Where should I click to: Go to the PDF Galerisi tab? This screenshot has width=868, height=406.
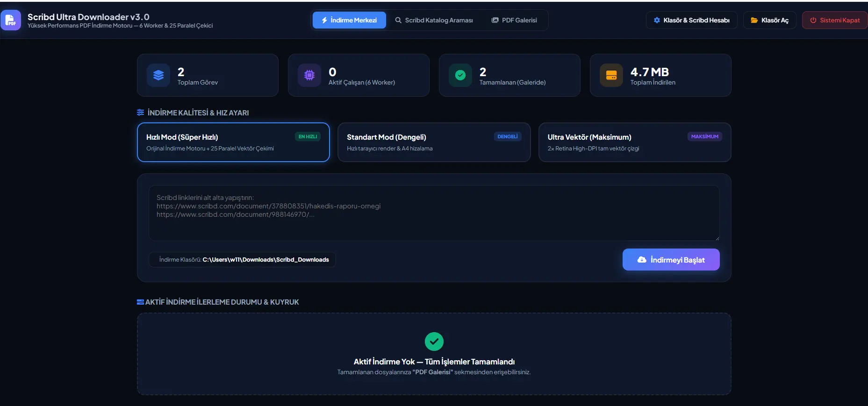point(514,20)
